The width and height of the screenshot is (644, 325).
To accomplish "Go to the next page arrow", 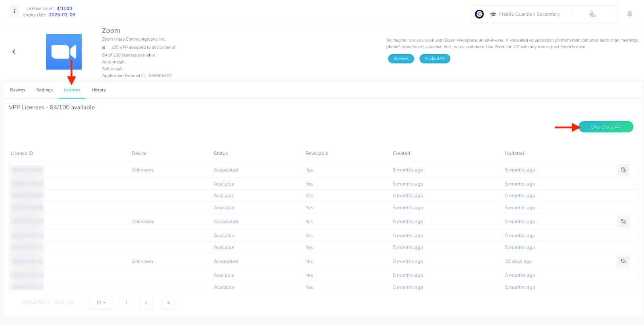I will [x=146, y=302].
